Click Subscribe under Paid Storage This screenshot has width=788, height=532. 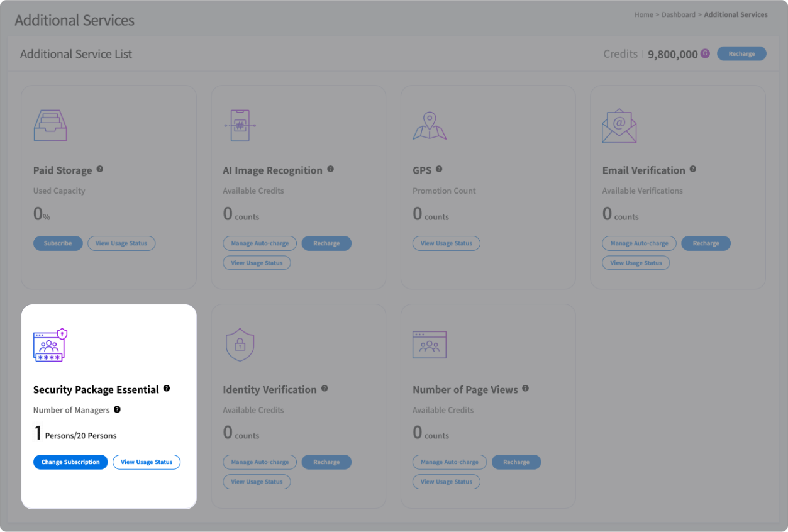pyautogui.click(x=58, y=243)
